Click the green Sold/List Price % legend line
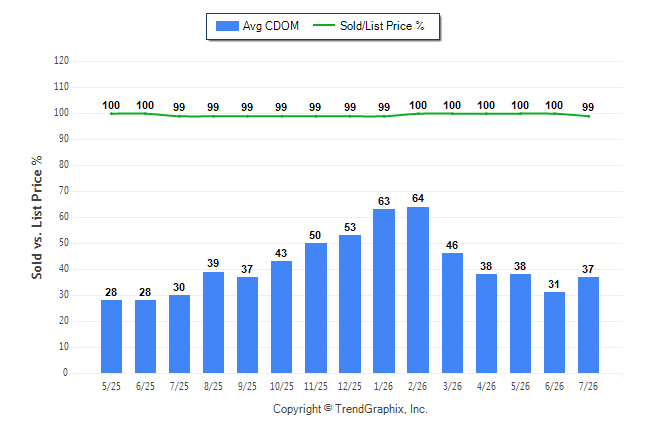The height and width of the screenshot is (434, 646). click(324, 26)
